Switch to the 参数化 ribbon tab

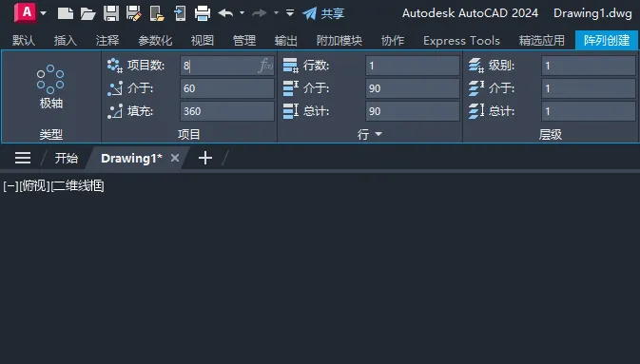(155, 41)
